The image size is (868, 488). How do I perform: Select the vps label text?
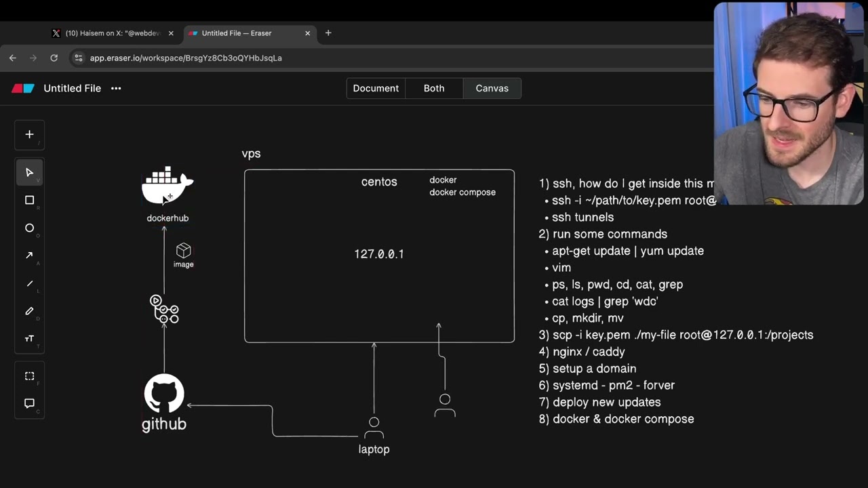[x=251, y=153]
